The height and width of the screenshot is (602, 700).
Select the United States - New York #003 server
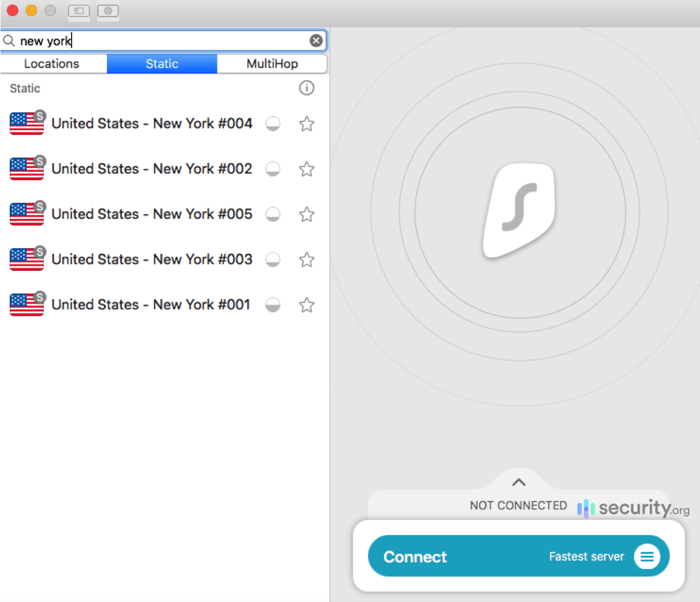[151, 260]
